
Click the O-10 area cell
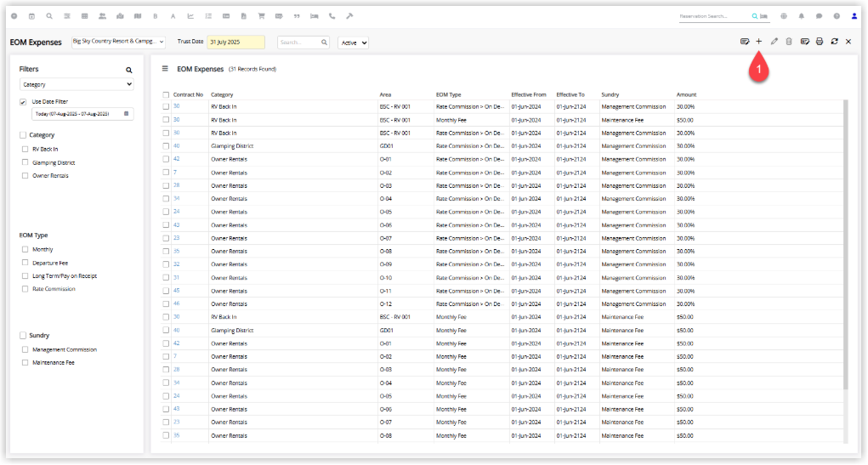[x=386, y=278]
